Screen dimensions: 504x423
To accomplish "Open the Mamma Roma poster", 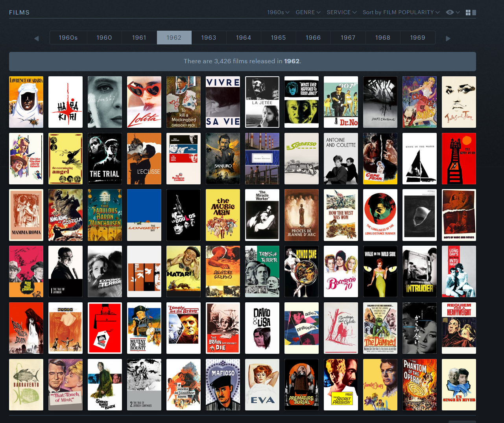I will [x=26, y=215].
